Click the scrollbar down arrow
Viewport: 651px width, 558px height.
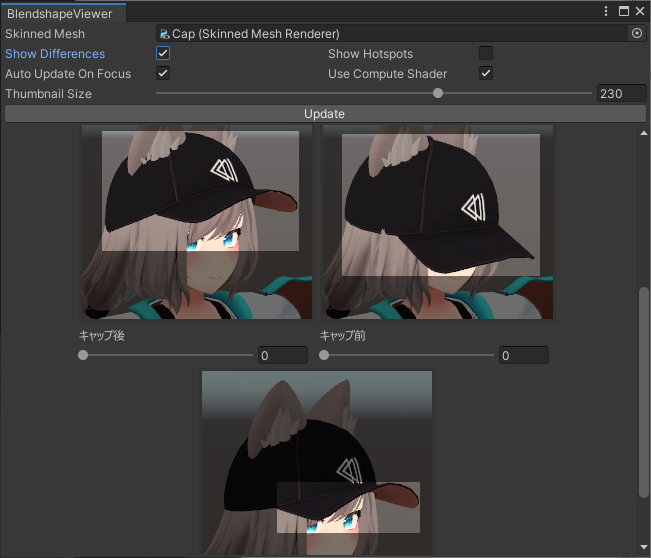click(644, 547)
